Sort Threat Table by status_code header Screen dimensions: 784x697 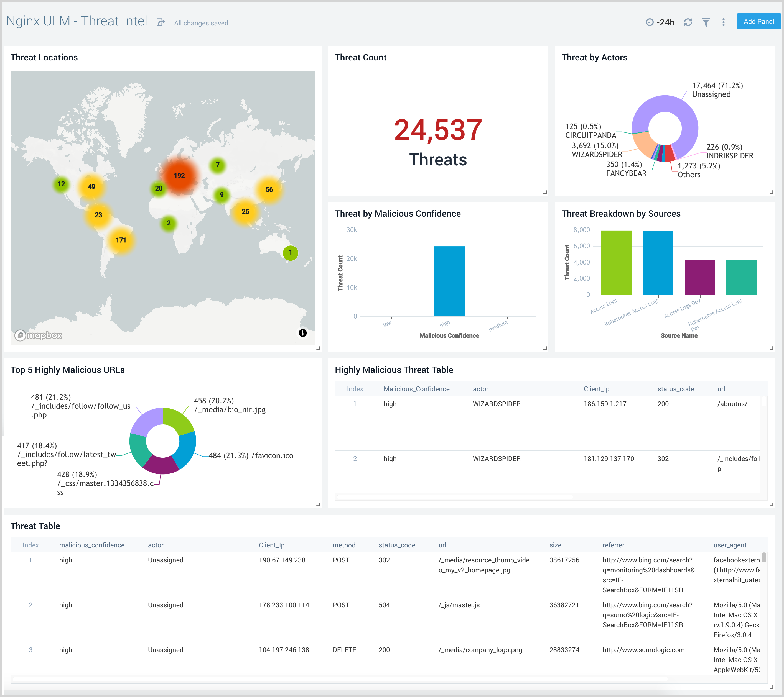[x=397, y=545]
